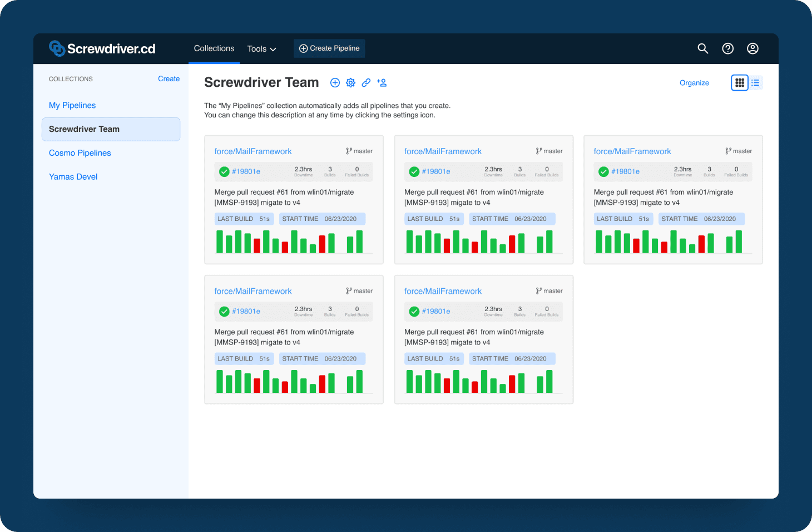
Task: Open search with the magnifier icon
Action: 703,48
